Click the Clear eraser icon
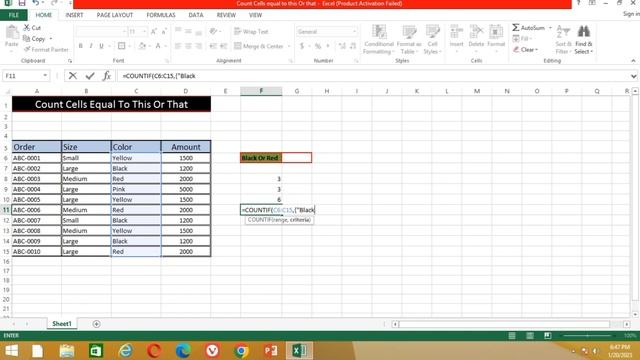This screenshot has width=640, height=360. point(516,49)
